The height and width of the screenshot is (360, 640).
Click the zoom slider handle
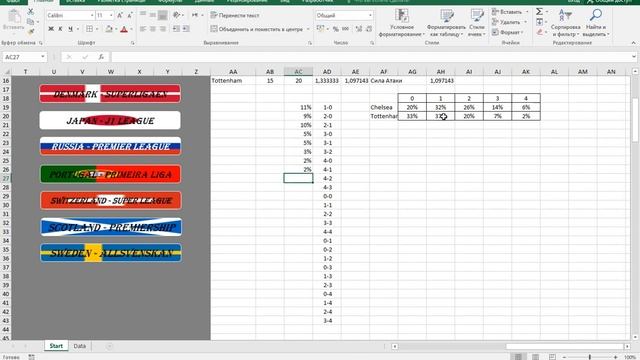pyautogui.click(x=590, y=357)
